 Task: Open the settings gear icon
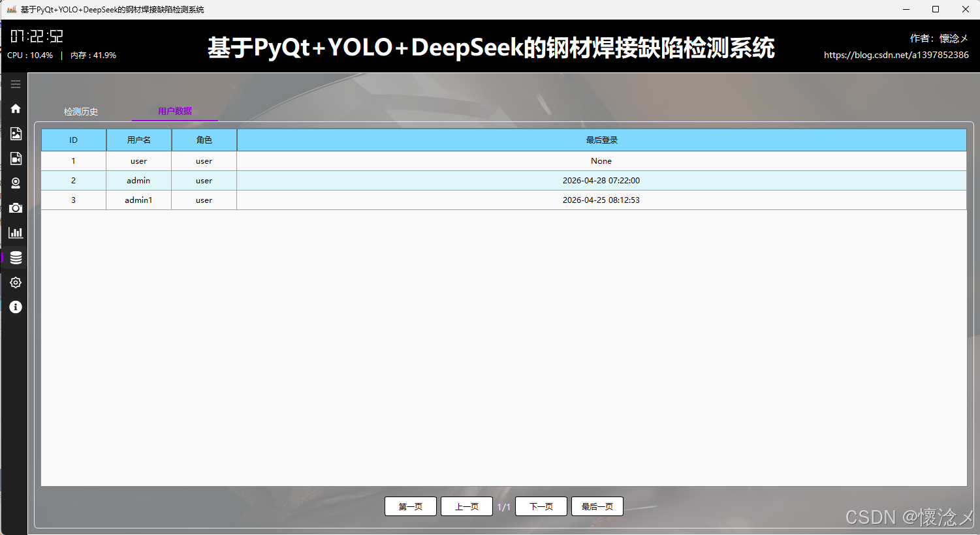(x=16, y=283)
